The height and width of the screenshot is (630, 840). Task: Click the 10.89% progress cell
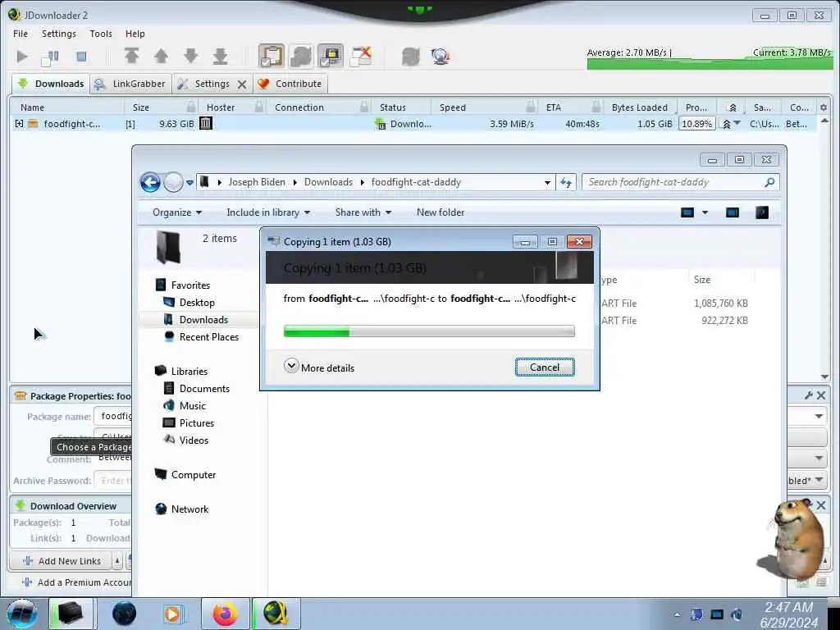(697, 124)
